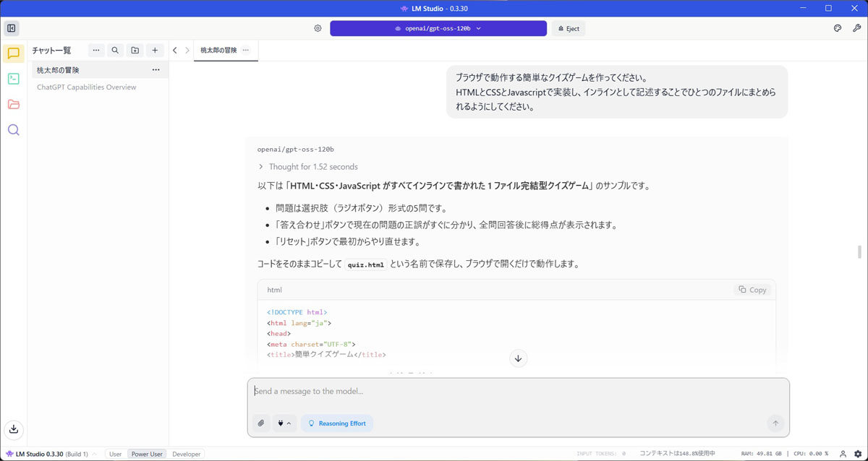Image resolution: width=868 pixels, height=461 pixels.
Task: Copy the html code block
Action: (x=752, y=290)
